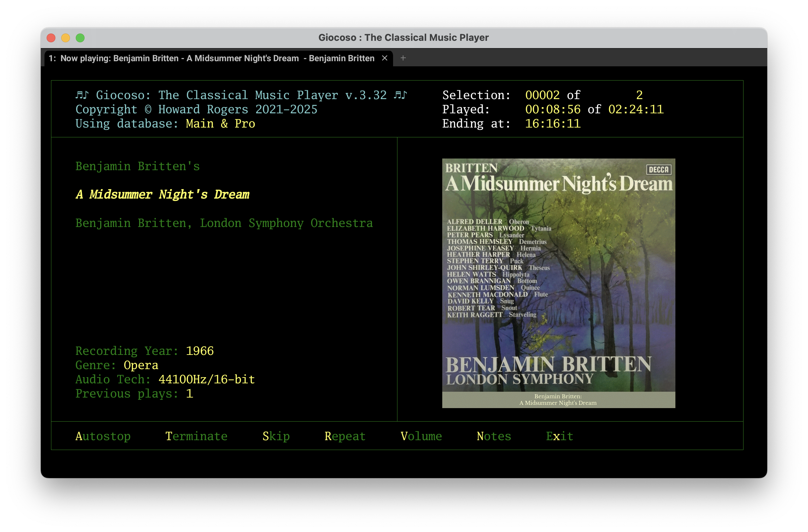Click the Giocoso version header text
The image size is (808, 532).
(x=242, y=95)
